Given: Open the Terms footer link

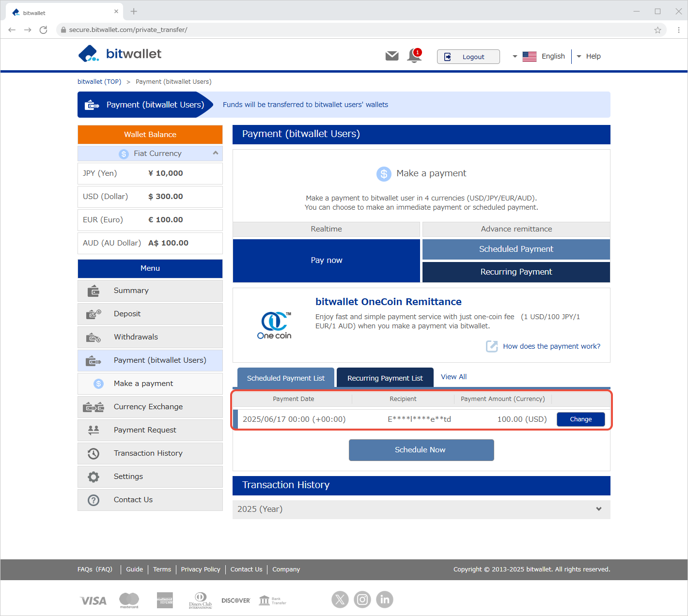Looking at the screenshot, I should click(x=162, y=570).
